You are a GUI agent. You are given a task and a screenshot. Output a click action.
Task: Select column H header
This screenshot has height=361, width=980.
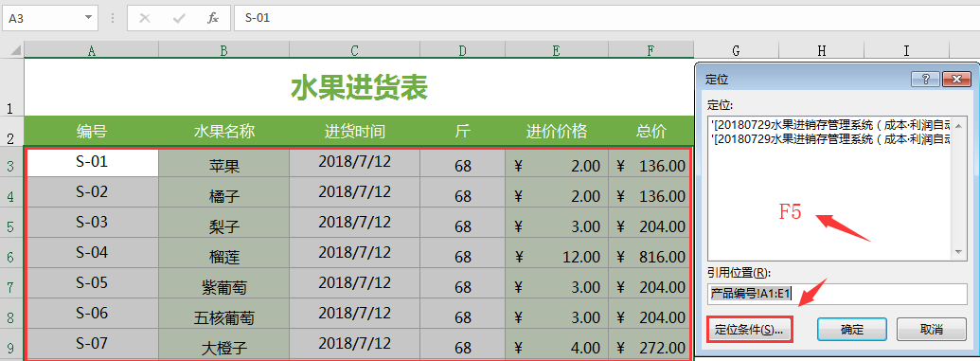[821, 50]
